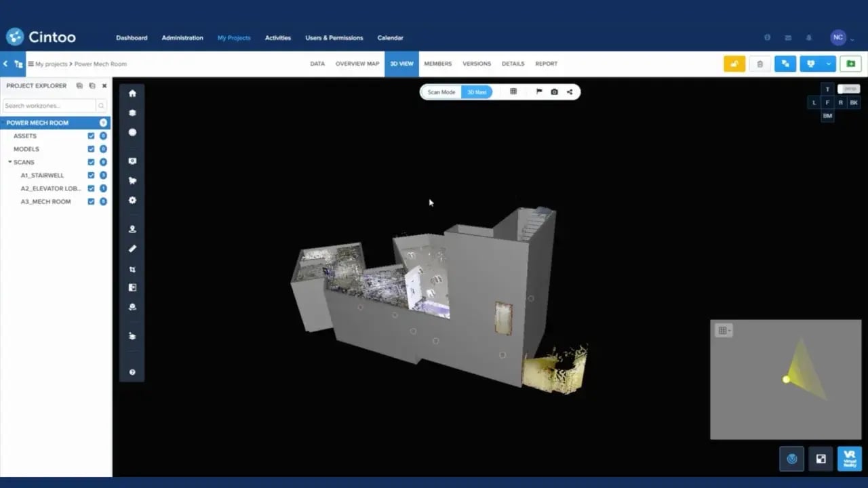Open the viewer settings gear icon
The width and height of the screenshot is (868, 488).
(x=132, y=201)
